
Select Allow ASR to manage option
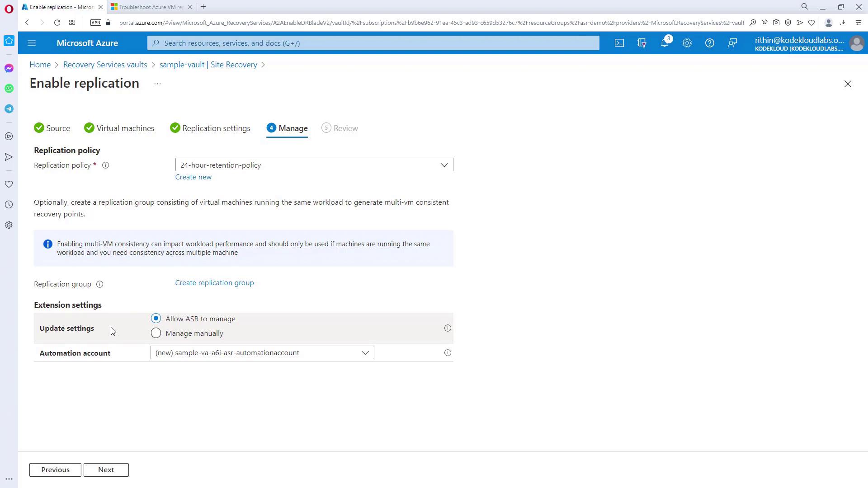pyautogui.click(x=156, y=319)
